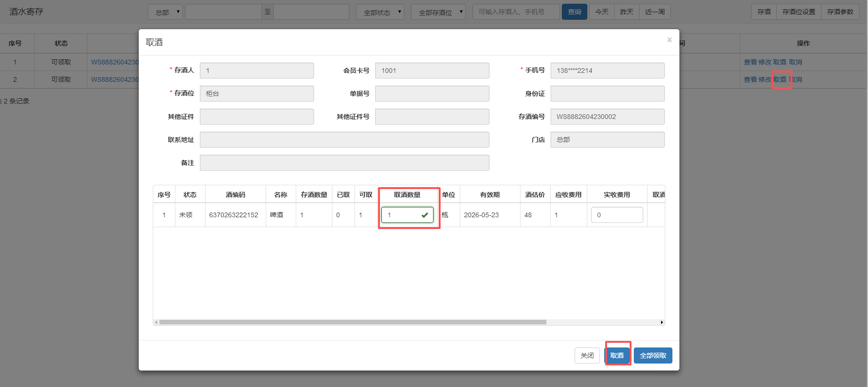Click 查看 link in row 2

click(x=750, y=79)
